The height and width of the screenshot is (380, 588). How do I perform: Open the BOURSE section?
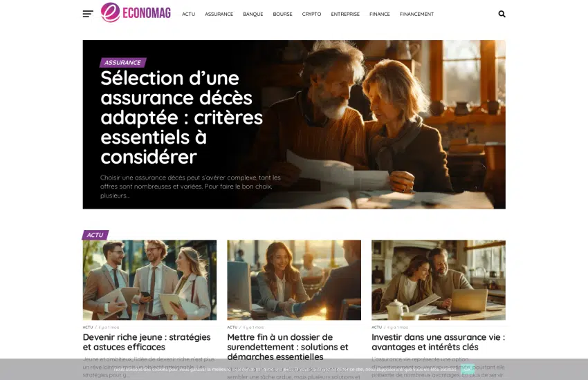tap(282, 15)
